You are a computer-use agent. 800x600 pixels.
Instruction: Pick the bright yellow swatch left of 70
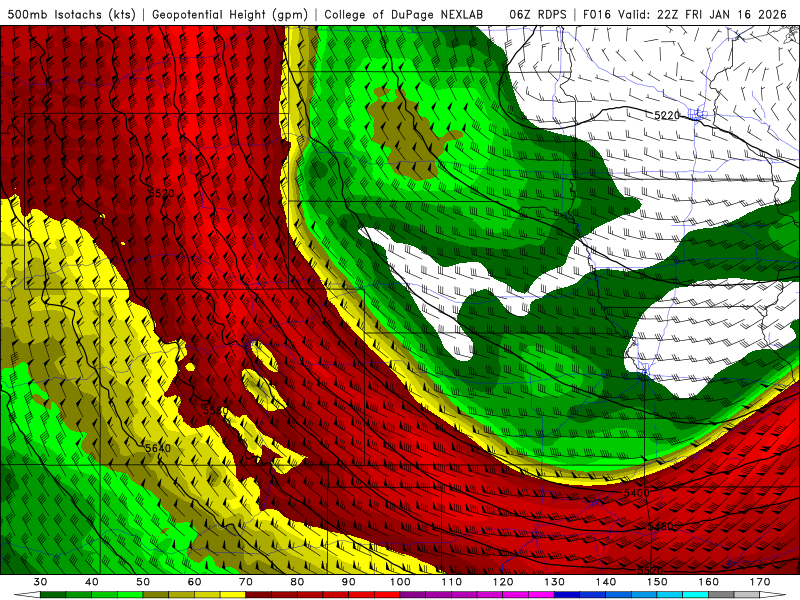tap(233, 595)
